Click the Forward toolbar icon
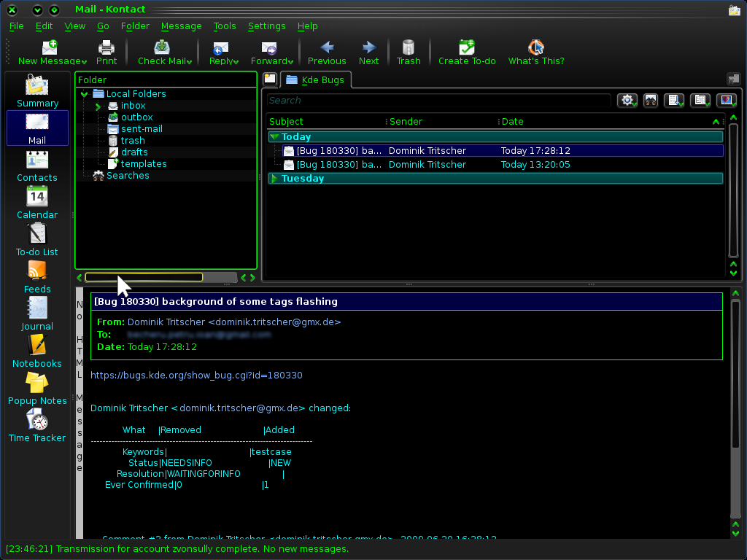Screen dimensions: 747x560 tap(268, 47)
